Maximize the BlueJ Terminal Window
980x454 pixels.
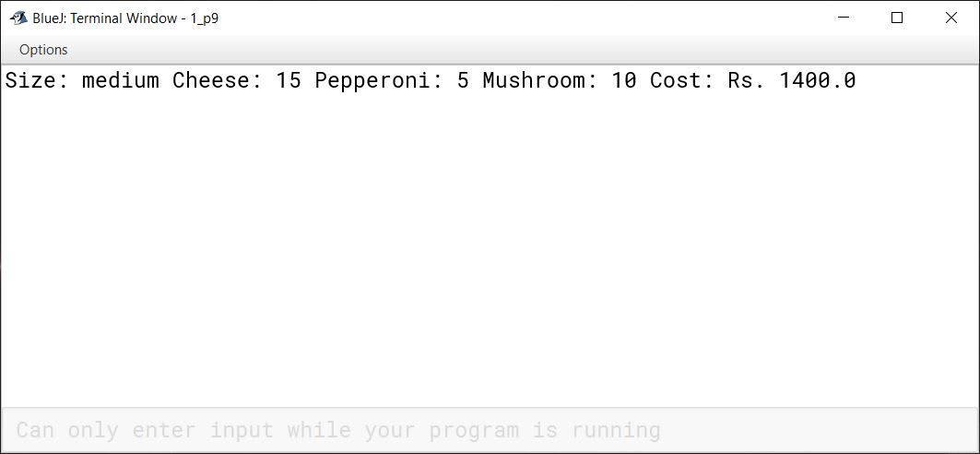tap(897, 18)
